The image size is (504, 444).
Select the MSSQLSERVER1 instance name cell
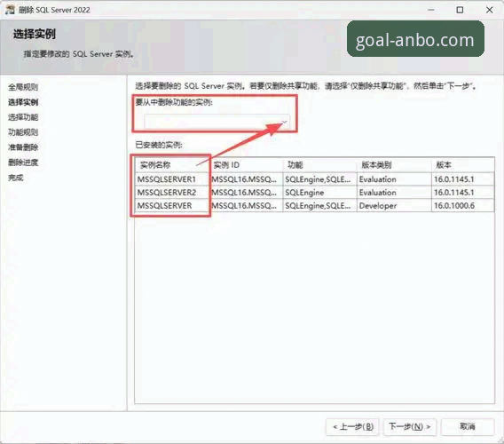point(172,179)
